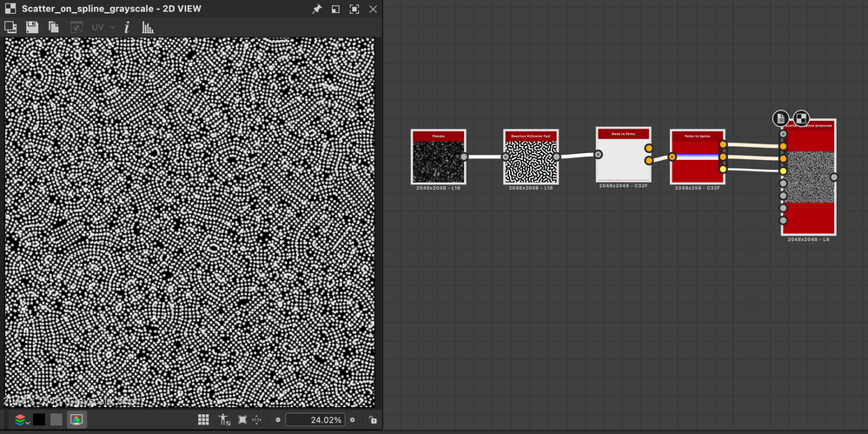868x434 pixels.
Task: Select the Paths to Spline node
Action: 698,157
